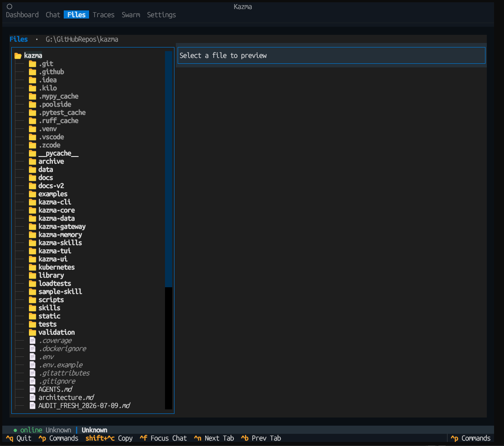The image size is (504, 446).
Task: Expand the kazma-tui folder
Action: coord(50,251)
